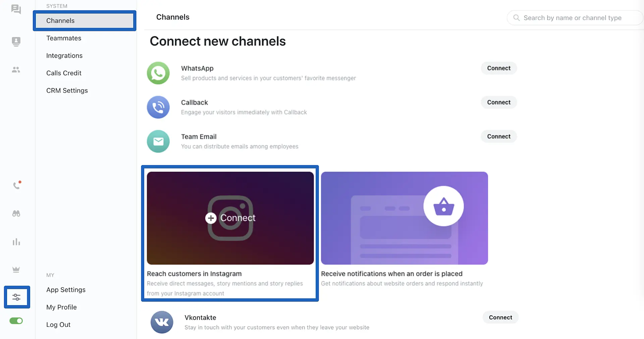Click the binoculars visitors icon
Viewport: 644px width, 339px height.
16,214
